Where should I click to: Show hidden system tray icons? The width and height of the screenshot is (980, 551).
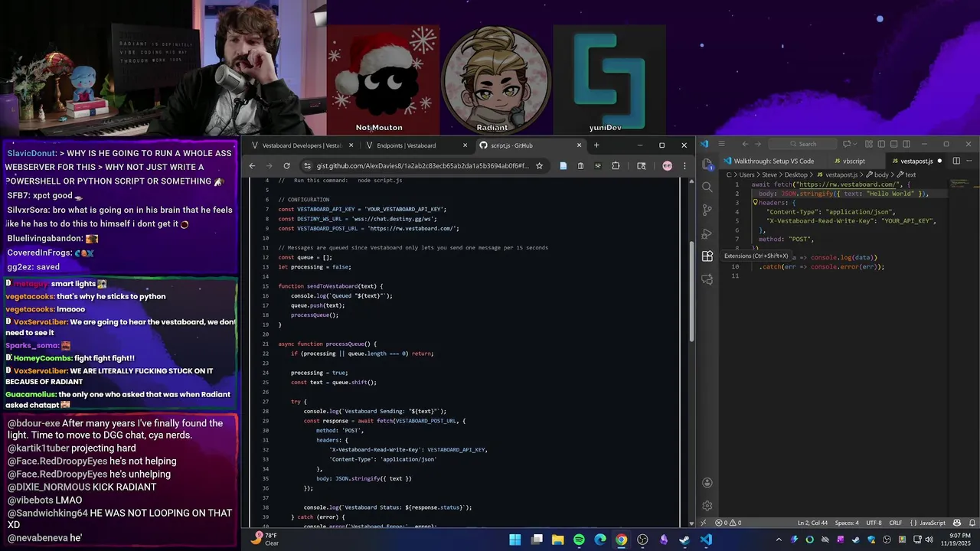tap(779, 540)
